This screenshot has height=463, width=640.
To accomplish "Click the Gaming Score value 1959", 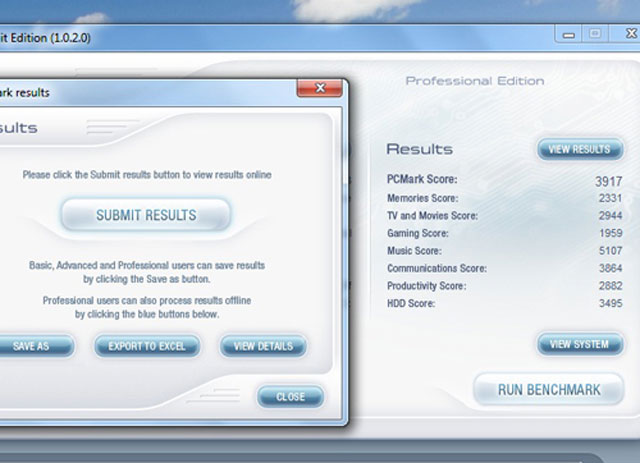I will tap(610, 233).
